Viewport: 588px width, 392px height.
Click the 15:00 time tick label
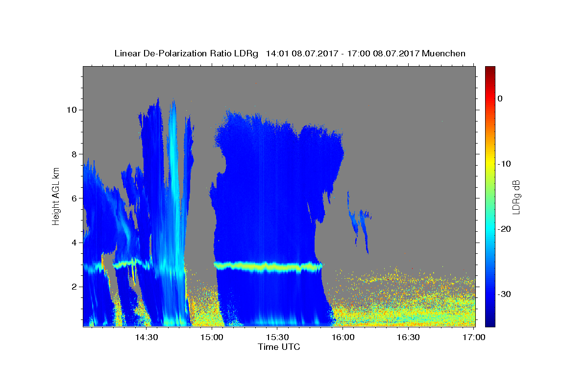[x=212, y=338]
